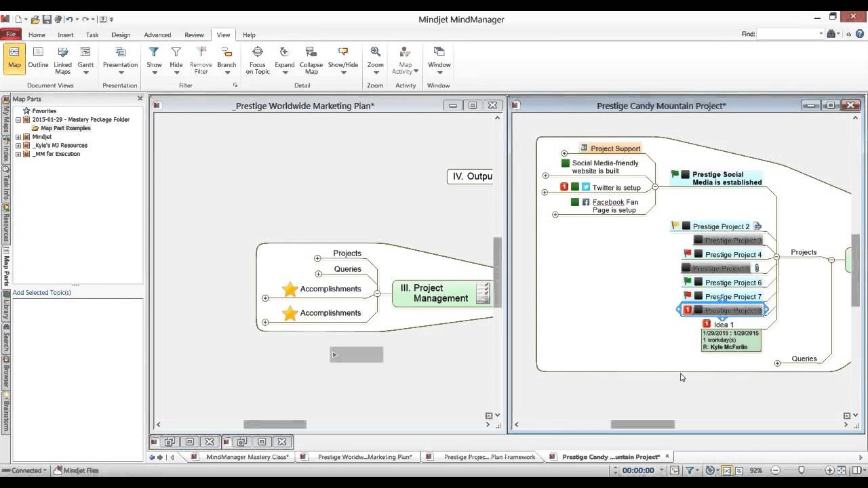The width and height of the screenshot is (868, 488).
Task: Select the Project Support topic
Action: point(610,148)
